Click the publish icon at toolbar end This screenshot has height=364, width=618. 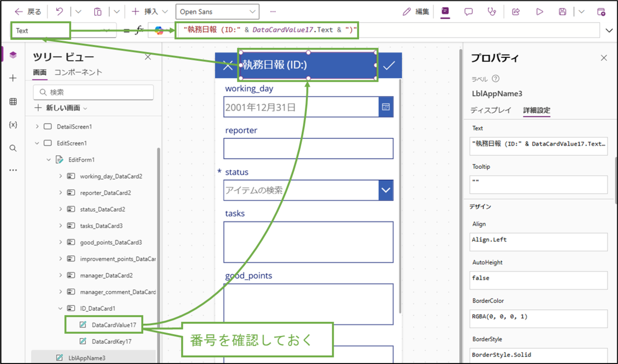click(x=601, y=11)
